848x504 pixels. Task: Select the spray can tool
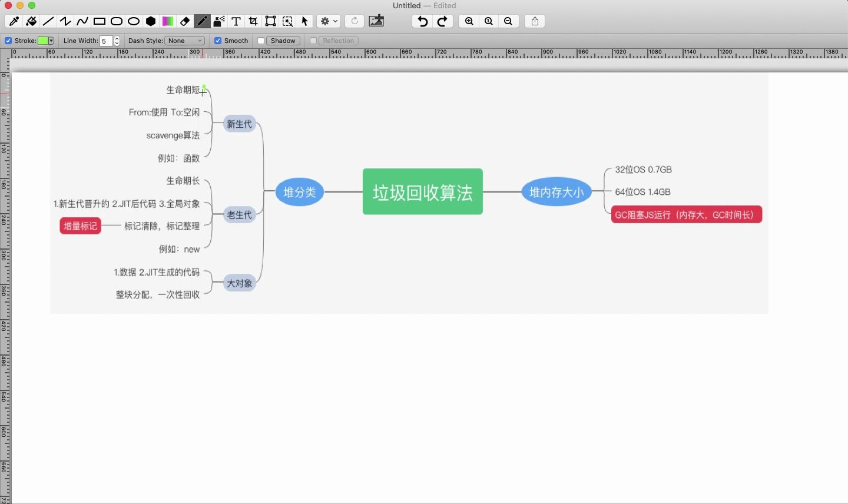[219, 21]
